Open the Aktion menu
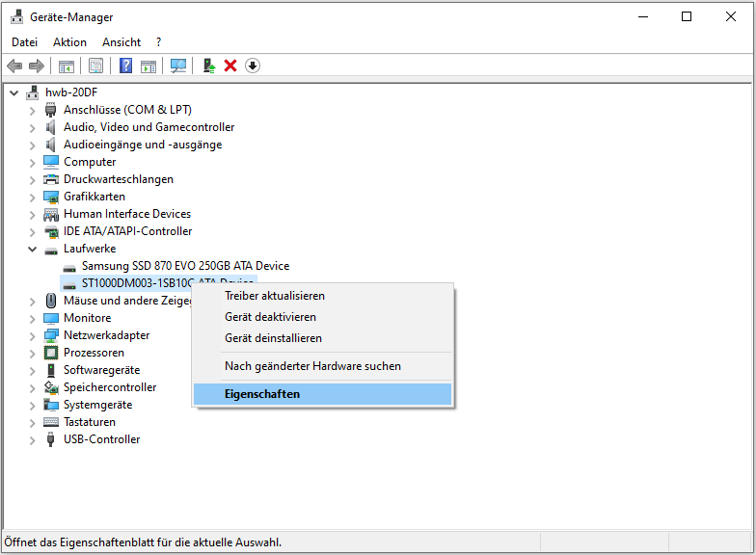 (69, 42)
